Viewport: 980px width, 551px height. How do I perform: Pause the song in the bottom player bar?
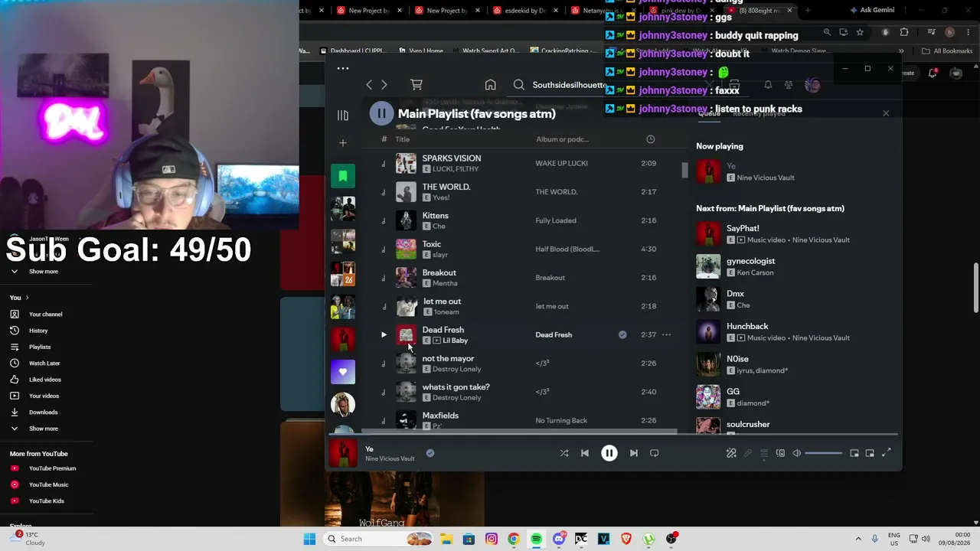(x=609, y=453)
